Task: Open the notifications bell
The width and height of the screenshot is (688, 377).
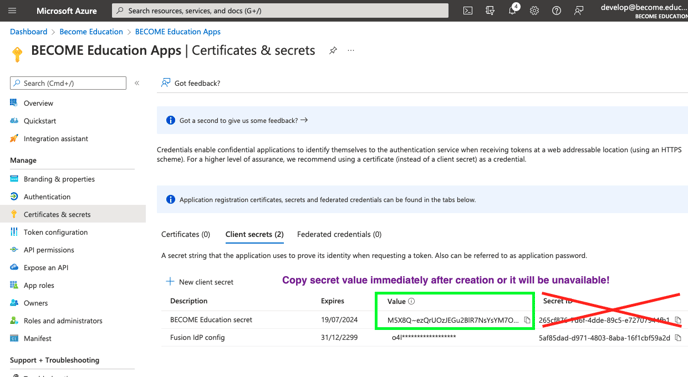Action: pos(512,10)
